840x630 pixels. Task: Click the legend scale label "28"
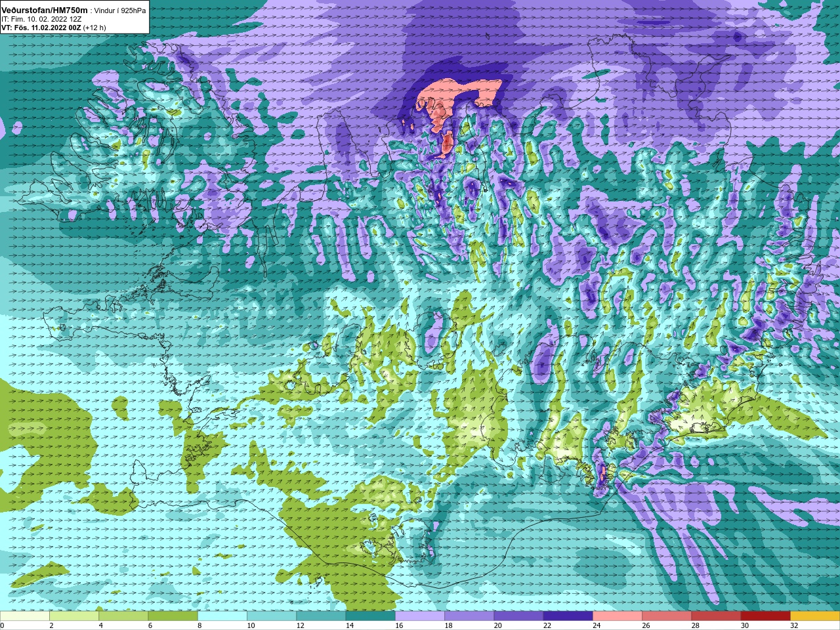(x=696, y=625)
